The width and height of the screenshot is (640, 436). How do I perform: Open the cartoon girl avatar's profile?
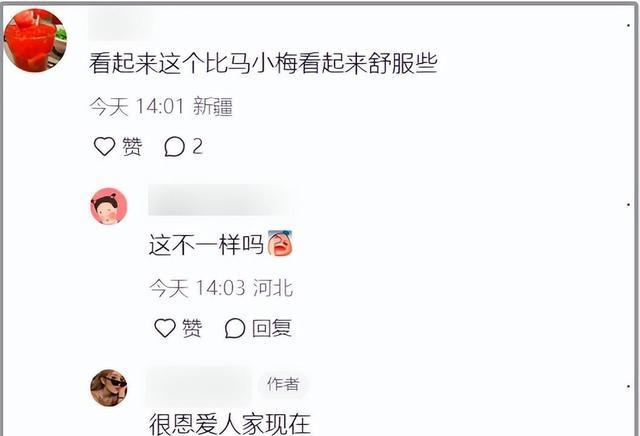coord(109,206)
